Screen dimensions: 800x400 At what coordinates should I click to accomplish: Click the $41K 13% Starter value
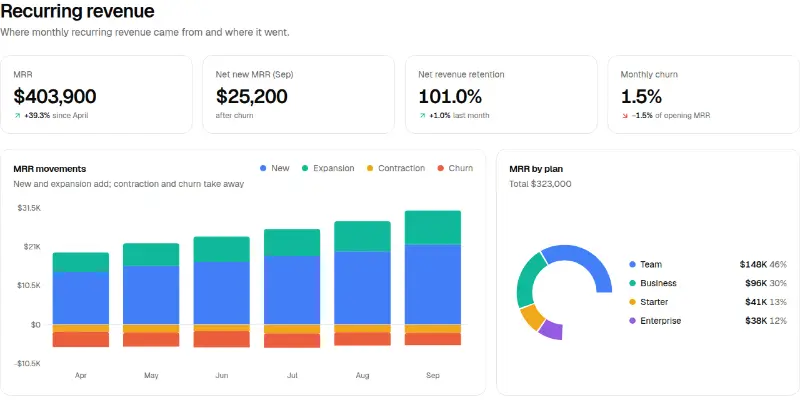point(766,302)
